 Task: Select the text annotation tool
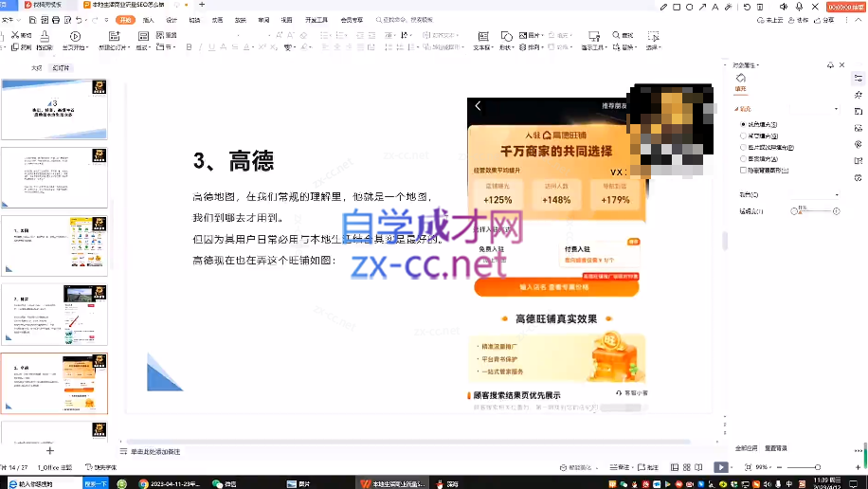click(x=714, y=7)
